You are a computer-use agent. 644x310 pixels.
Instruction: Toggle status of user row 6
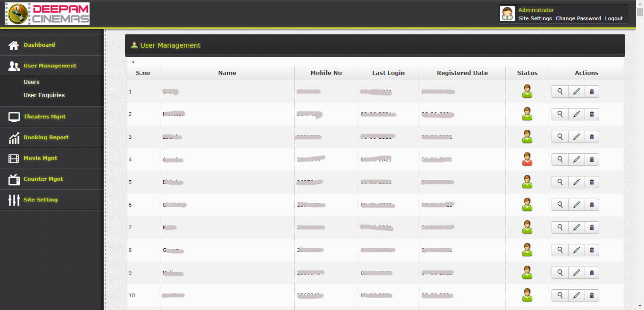click(x=527, y=204)
